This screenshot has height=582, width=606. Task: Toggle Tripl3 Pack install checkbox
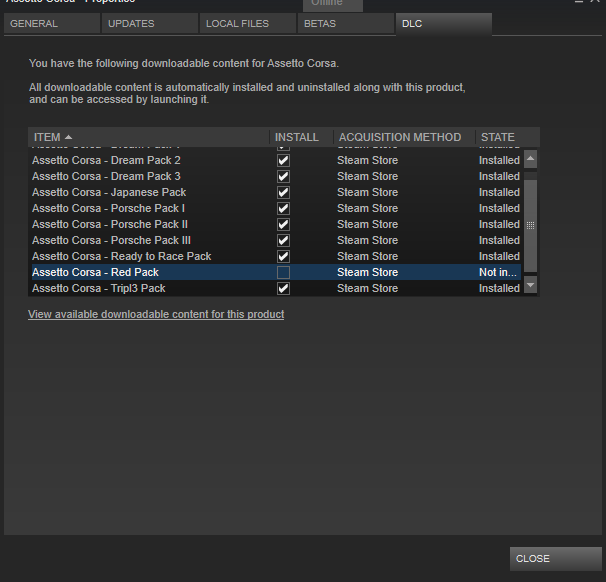pyautogui.click(x=283, y=288)
